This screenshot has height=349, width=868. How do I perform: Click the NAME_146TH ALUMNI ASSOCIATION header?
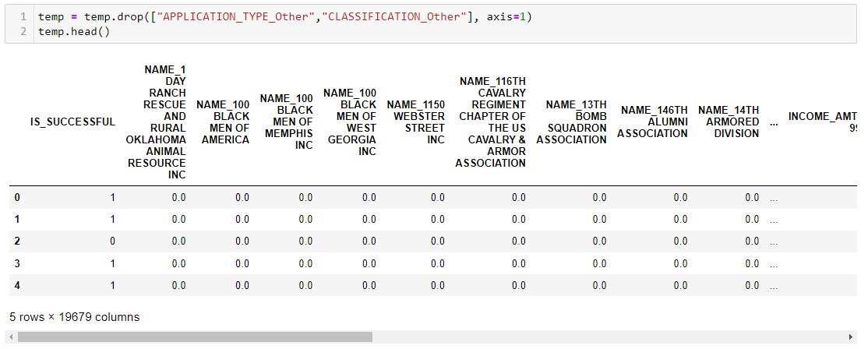pyautogui.click(x=652, y=122)
